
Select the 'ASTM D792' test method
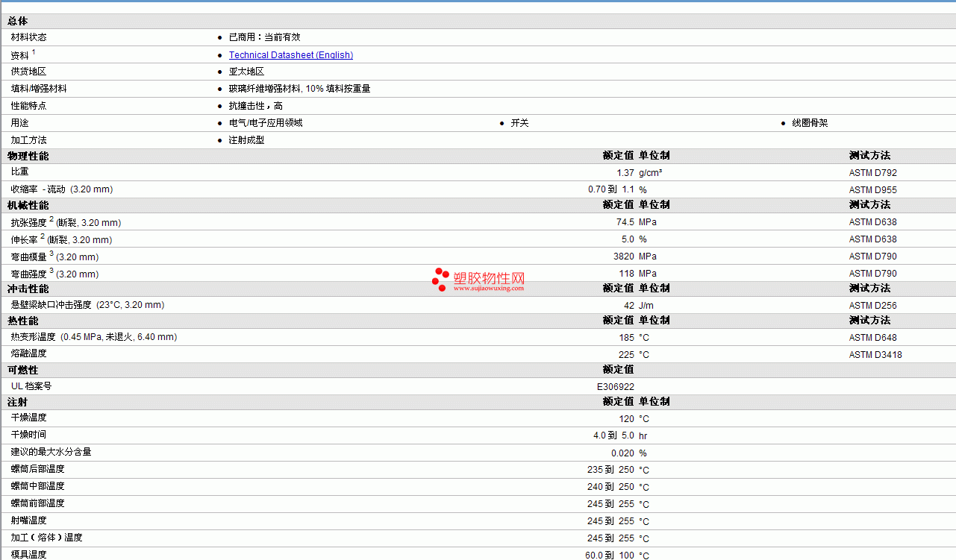click(873, 173)
